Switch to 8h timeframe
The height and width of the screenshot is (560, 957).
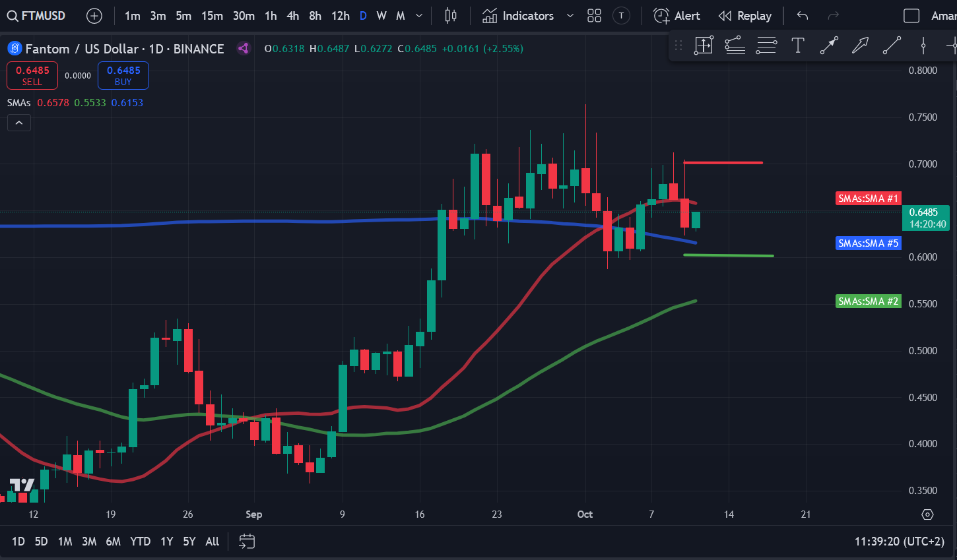(315, 16)
